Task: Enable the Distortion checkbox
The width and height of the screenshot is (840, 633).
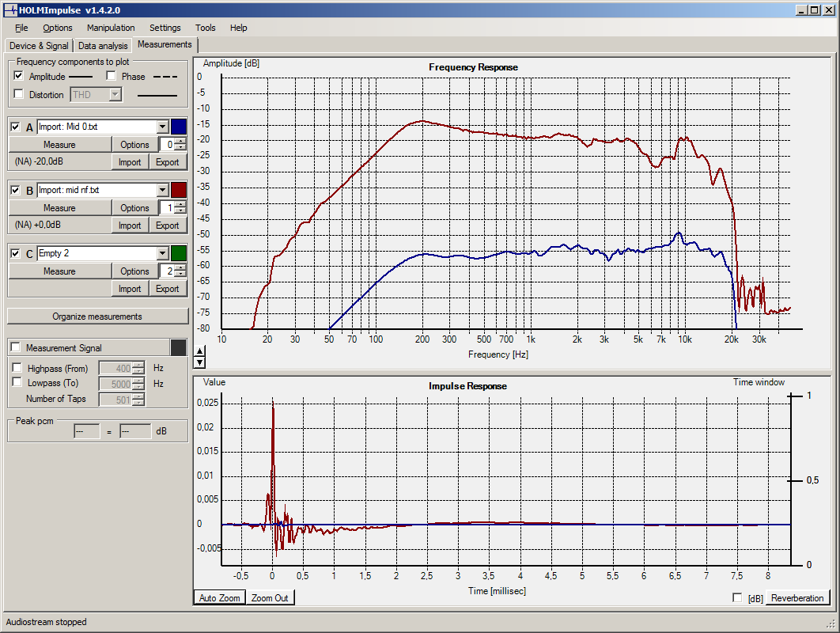Action: 19,94
